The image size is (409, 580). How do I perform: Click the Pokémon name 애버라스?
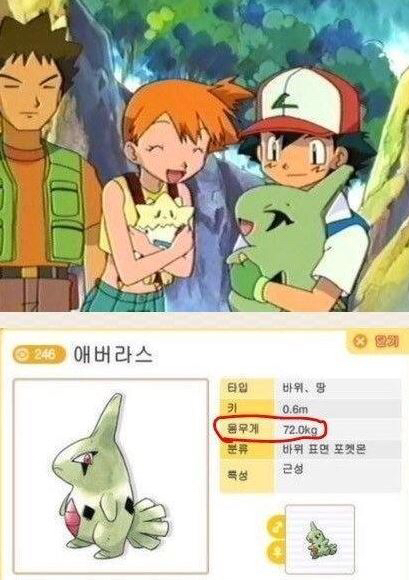113,354
